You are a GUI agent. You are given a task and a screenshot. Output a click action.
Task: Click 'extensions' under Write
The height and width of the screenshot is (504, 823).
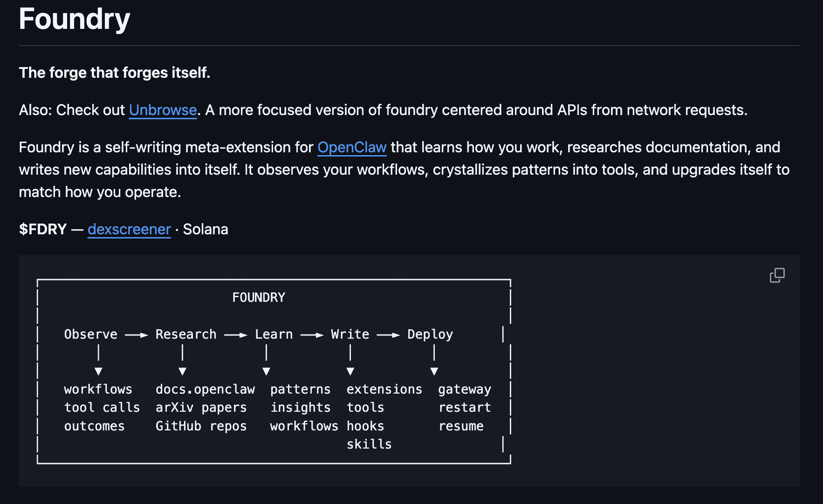(x=384, y=389)
